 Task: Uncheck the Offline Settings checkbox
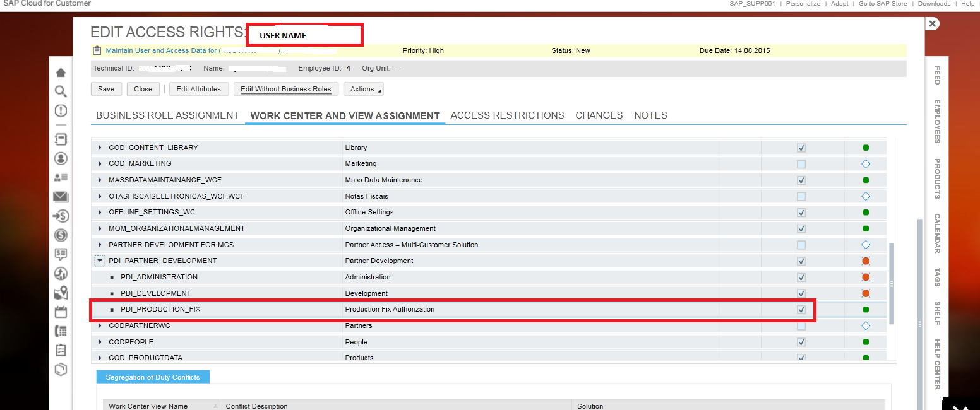tap(801, 213)
